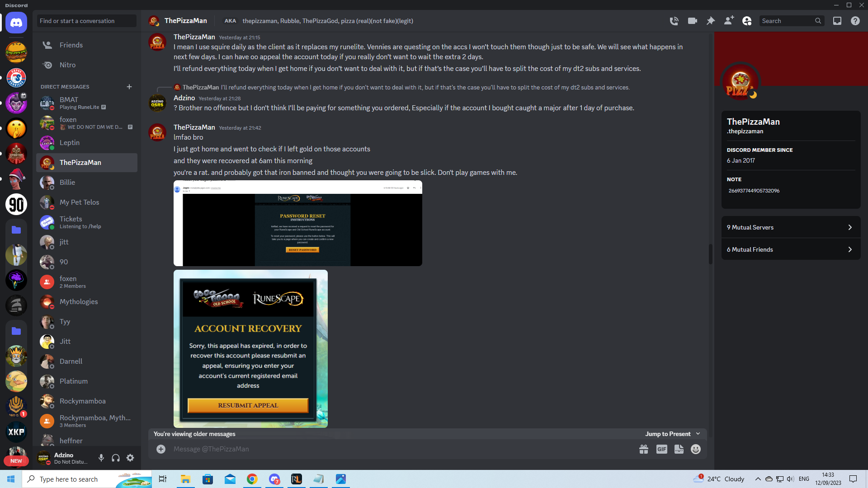Expand 6 Mutual Friends
This screenshot has height=488, width=868.
coord(791,249)
